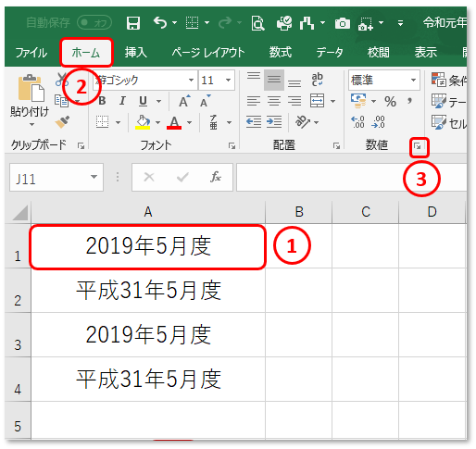Screen dimensions: 476x449
Task: Expand the 数値 group dialog launcher
Action: [x=418, y=146]
